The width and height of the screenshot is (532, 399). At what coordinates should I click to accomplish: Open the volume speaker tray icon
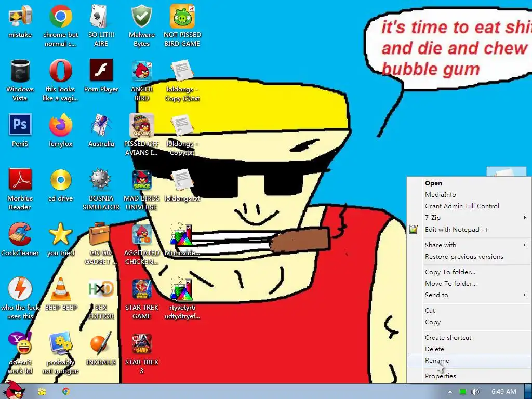(x=475, y=392)
